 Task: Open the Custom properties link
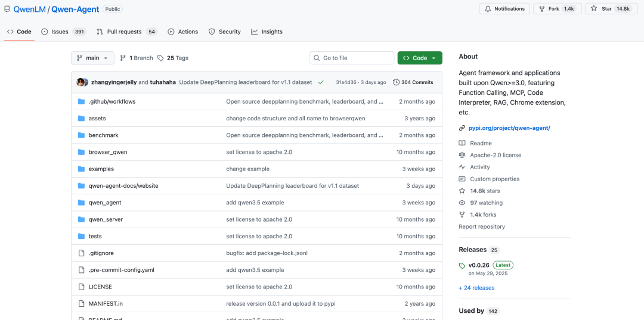(495, 179)
